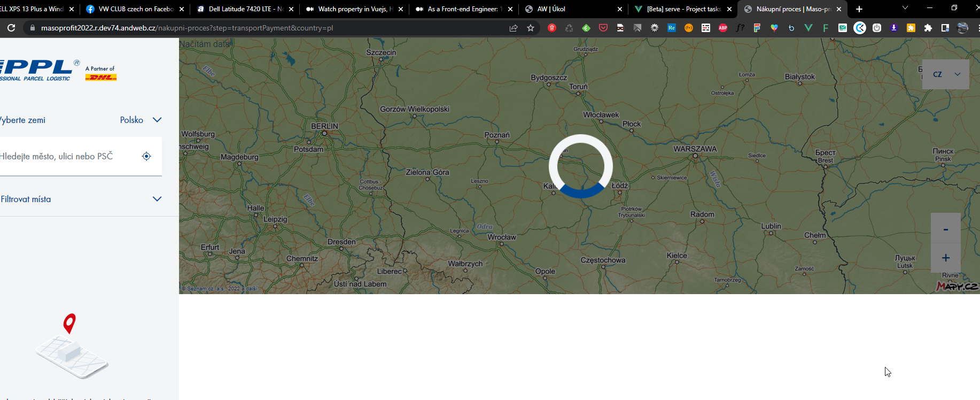Viewport: 980px width, 400px height.
Task: Click the Mapy.cz logo link on map
Action: coord(957,287)
